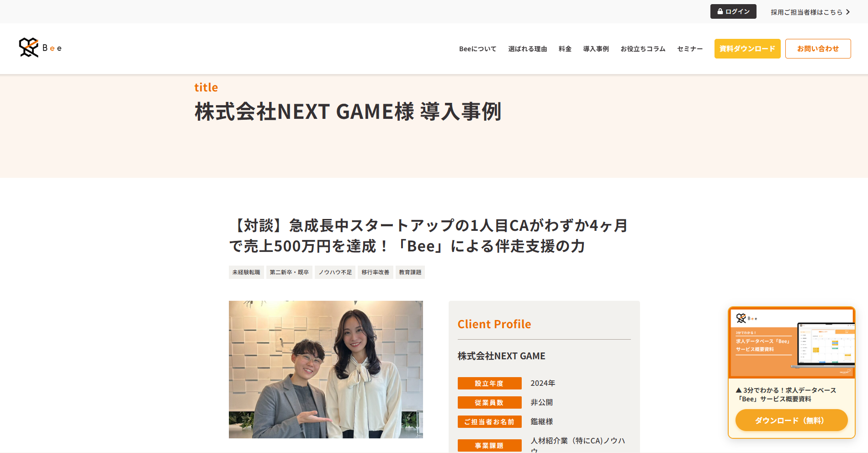868x453 pixels.
Task: Open the Beeについて menu item
Action: pyautogui.click(x=477, y=49)
